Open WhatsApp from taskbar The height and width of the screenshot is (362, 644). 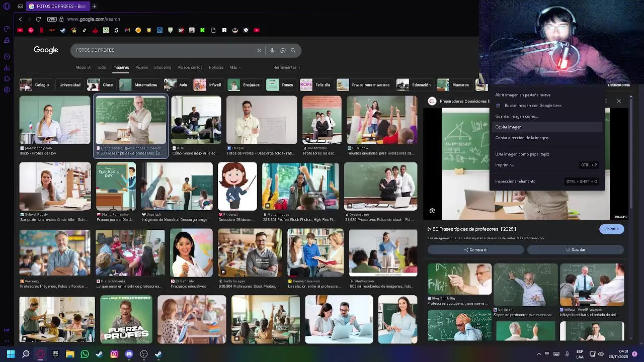point(85,354)
